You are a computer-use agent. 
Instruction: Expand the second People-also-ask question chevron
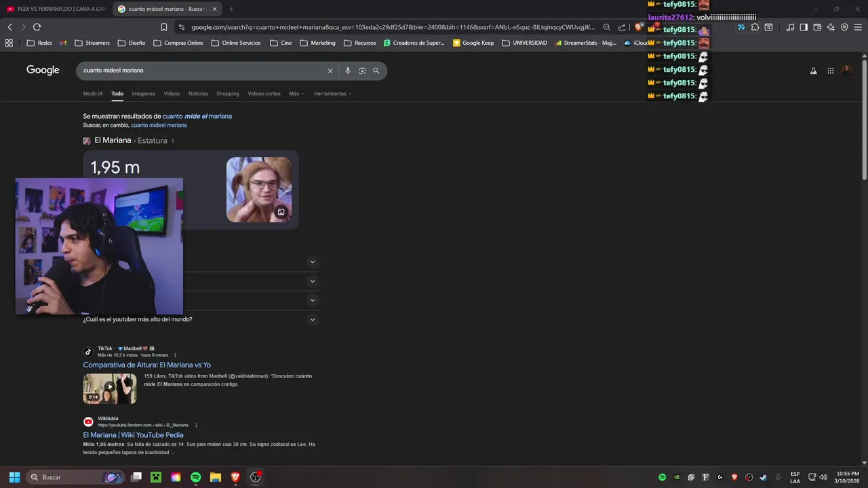coord(313,281)
